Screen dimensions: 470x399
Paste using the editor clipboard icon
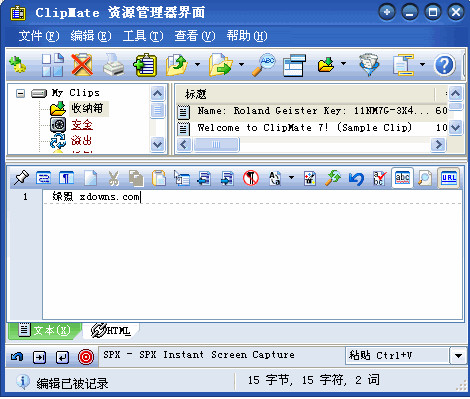(x=159, y=178)
